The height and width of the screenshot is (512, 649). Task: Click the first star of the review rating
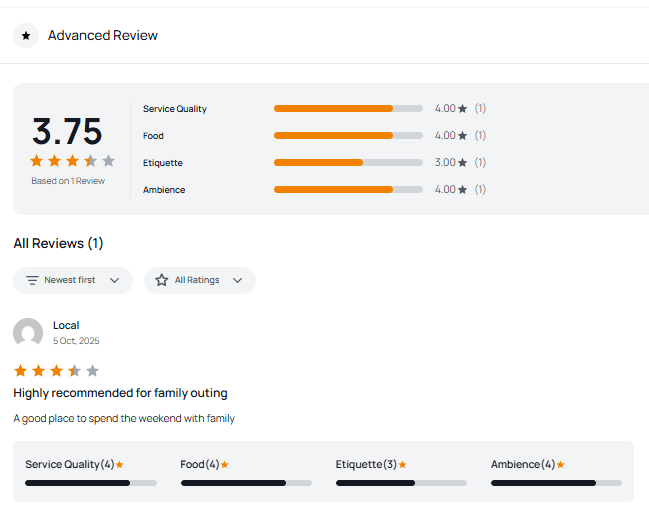click(21, 371)
